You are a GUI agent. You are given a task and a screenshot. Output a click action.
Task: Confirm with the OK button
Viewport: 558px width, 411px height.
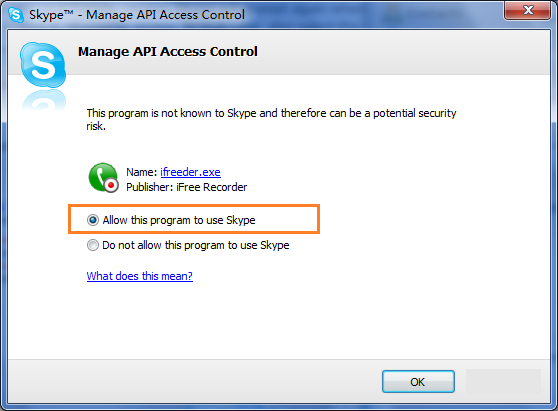pyautogui.click(x=418, y=382)
